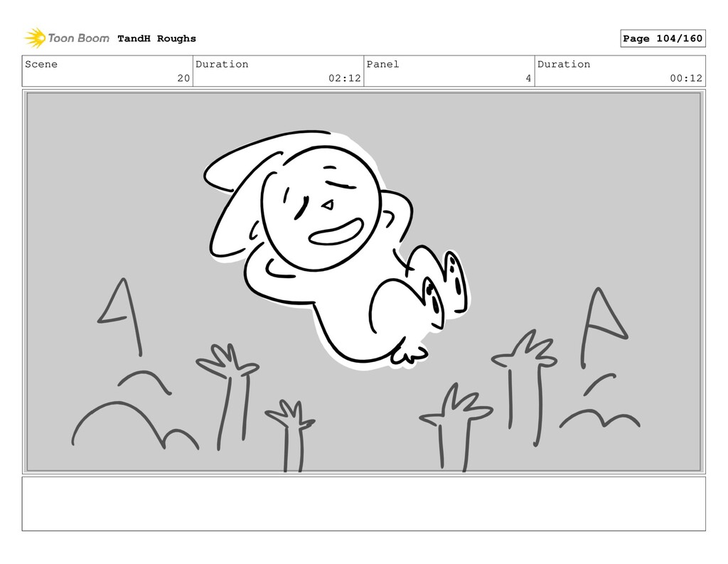Click the storyboard panel drawing thumbnail
Screen dimensions: 728x564
click(x=363, y=282)
